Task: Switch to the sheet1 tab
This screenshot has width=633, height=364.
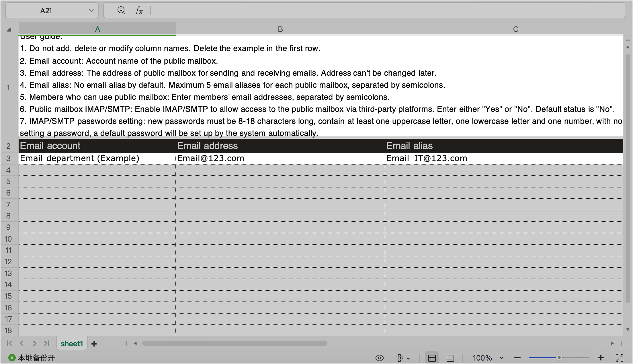Action: click(x=72, y=343)
